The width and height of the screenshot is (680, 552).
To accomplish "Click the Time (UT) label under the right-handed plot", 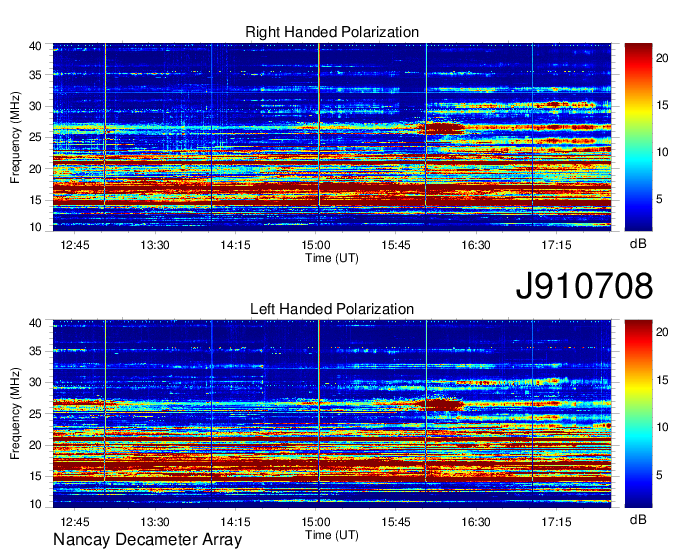I will 332,258.
